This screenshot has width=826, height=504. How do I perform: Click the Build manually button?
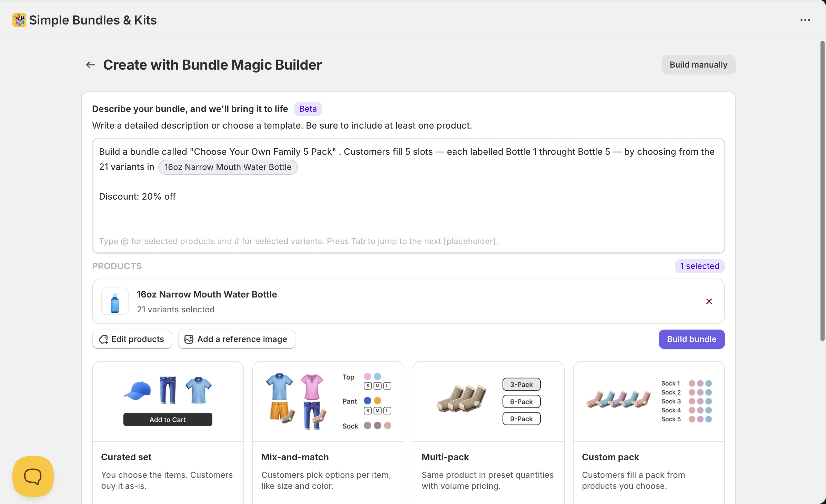[x=698, y=65]
